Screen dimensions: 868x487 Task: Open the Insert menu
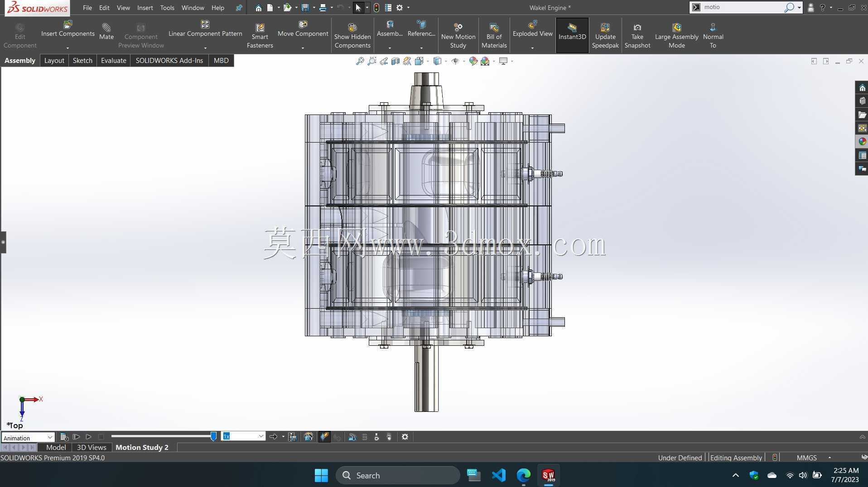pyautogui.click(x=145, y=8)
